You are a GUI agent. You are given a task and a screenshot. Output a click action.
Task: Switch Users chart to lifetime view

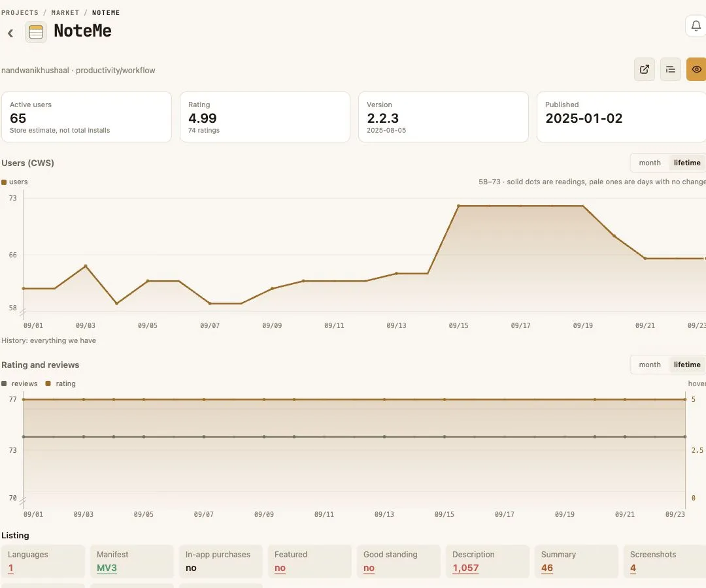686,163
